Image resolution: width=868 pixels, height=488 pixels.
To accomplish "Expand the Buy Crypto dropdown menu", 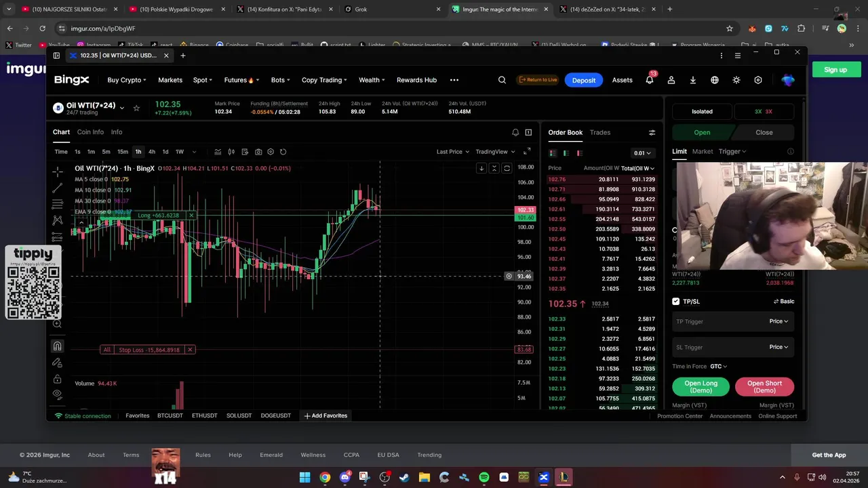I will tap(127, 80).
